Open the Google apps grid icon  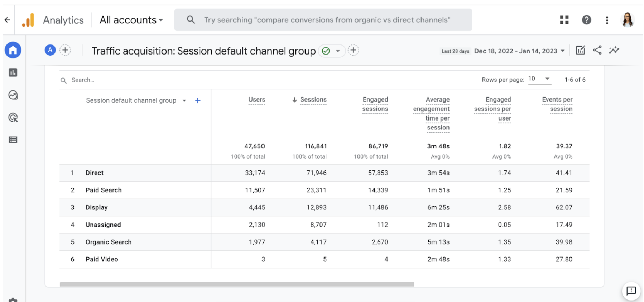coord(564,20)
